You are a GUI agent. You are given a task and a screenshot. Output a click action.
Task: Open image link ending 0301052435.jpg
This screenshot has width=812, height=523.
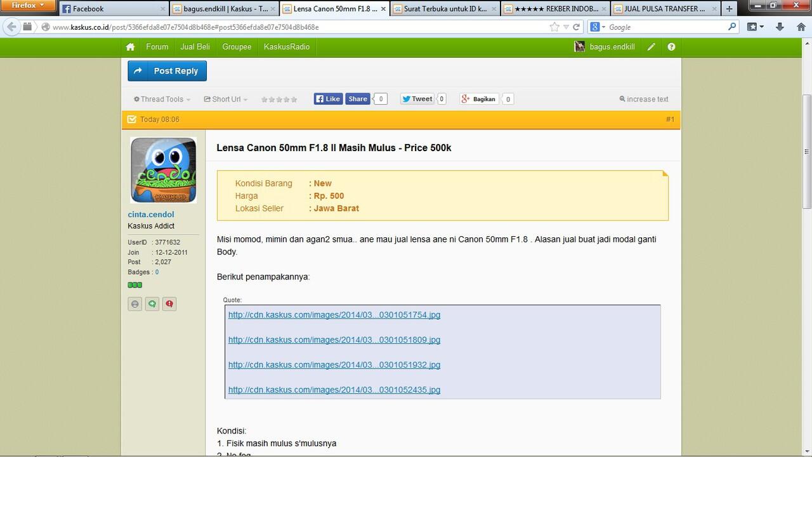[334, 390]
